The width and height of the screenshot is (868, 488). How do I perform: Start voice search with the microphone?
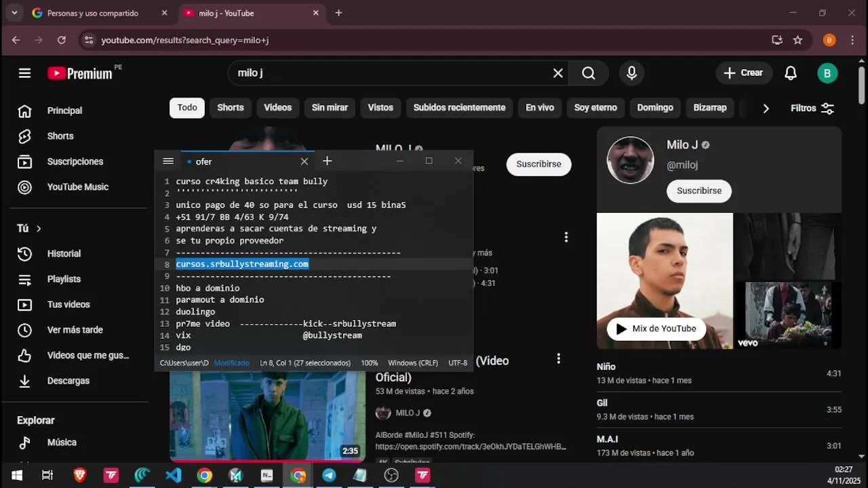[631, 73]
